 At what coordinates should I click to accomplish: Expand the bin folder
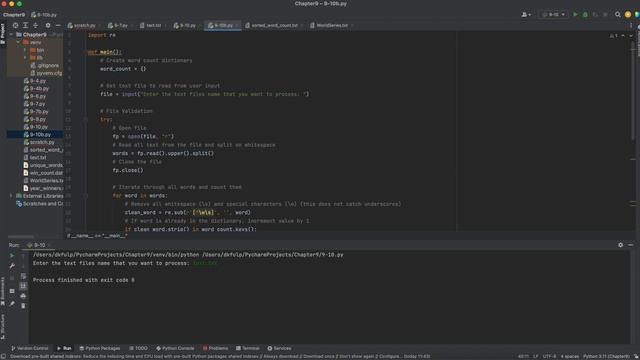click(x=25, y=50)
